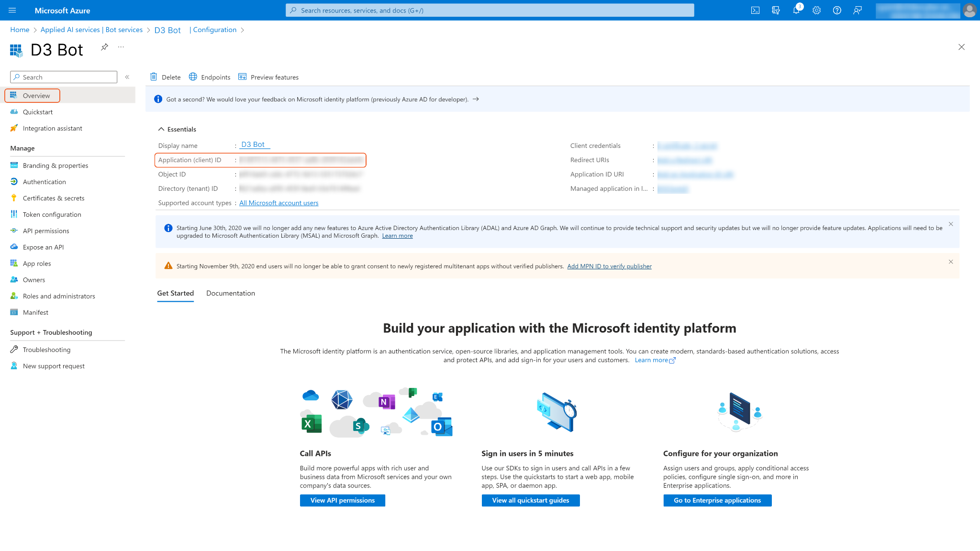Pin D3 Bot to dashboard

(104, 47)
